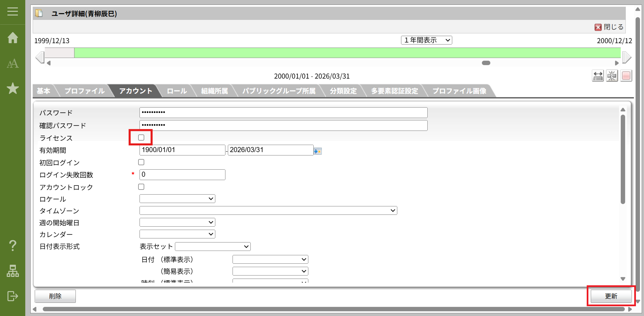644x316 pixels.
Task: Open the sitemap icon in sidebar
Action: 12,271
